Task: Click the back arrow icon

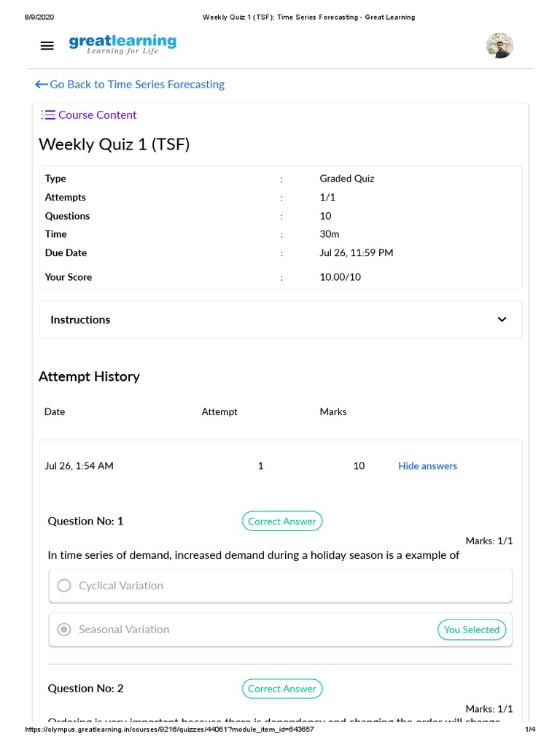Action: (42, 85)
